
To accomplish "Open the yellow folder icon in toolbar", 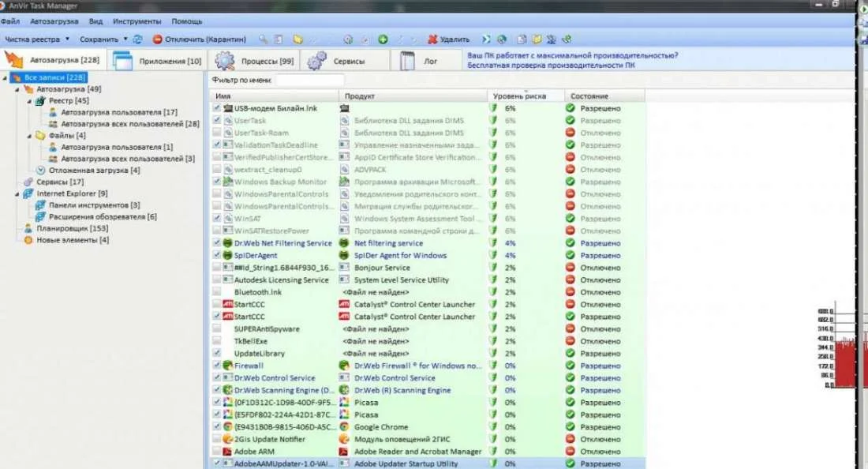I will pyautogui.click(x=297, y=39).
